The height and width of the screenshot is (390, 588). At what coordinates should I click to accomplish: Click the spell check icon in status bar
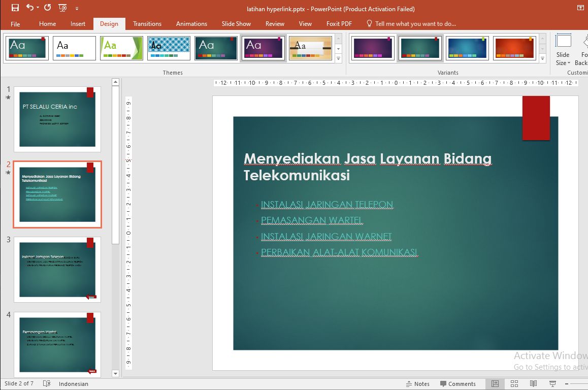point(47,383)
